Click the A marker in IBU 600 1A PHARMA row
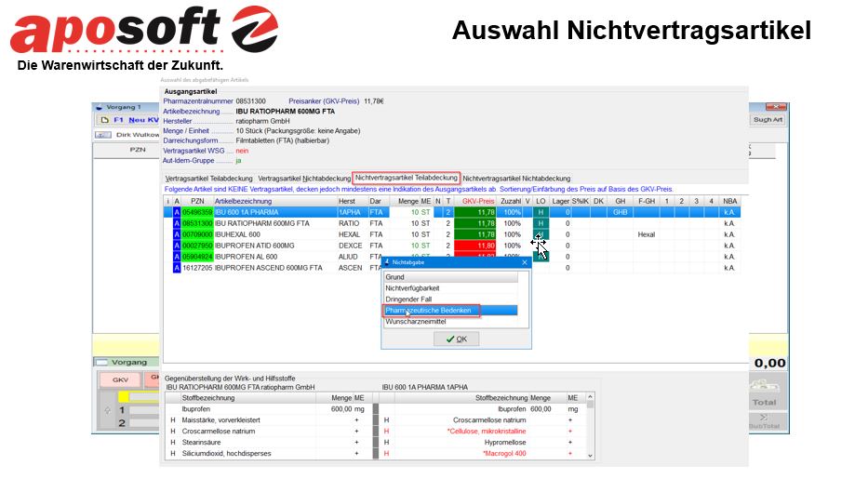 [177, 212]
